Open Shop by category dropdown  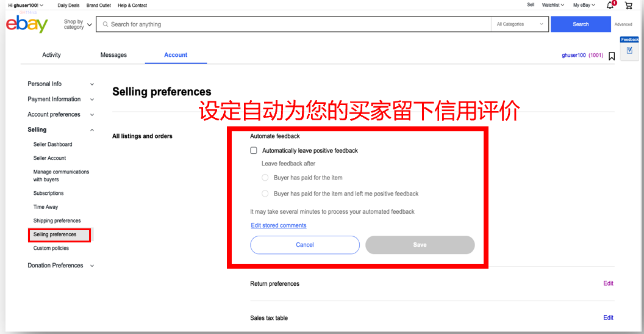(x=77, y=24)
